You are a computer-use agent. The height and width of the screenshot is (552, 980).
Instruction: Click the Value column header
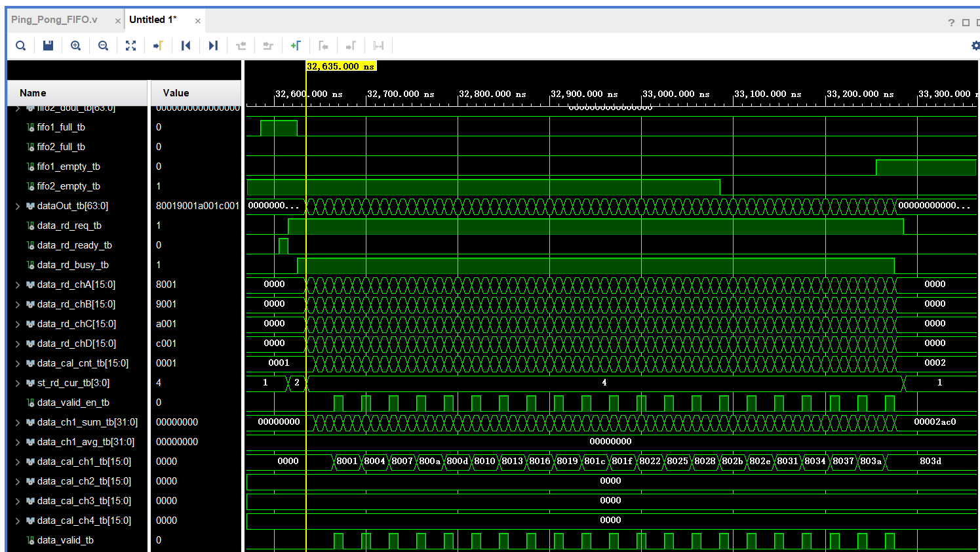(x=196, y=93)
